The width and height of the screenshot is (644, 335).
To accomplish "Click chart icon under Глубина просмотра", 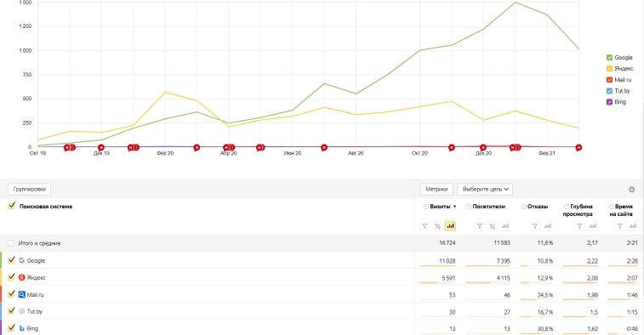I will (x=593, y=226).
